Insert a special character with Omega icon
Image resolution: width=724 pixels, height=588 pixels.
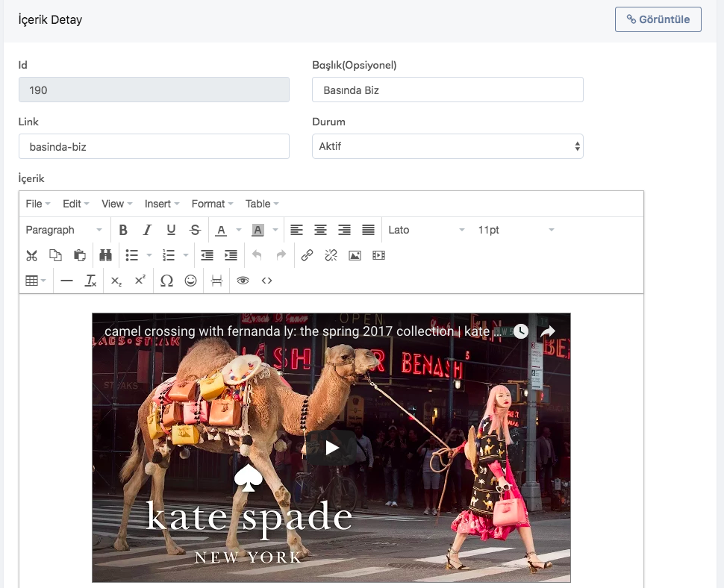click(x=166, y=281)
